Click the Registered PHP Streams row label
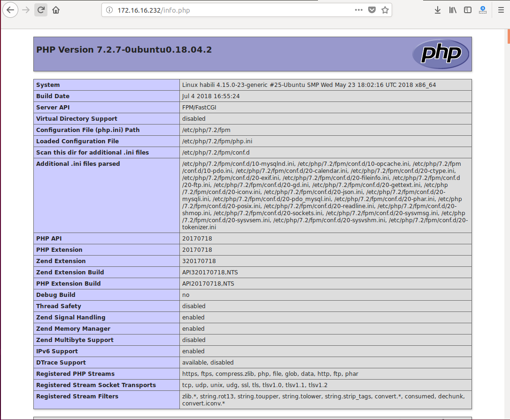The width and height of the screenshot is (510, 420). pyautogui.click(x=75, y=374)
